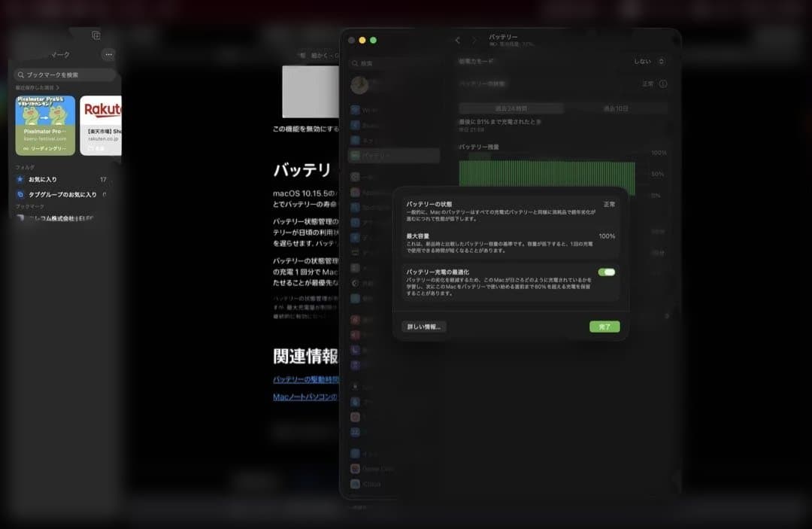Expand the recently saved items chevron
The width and height of the screenshot is (812, 529).
(57, 88)
